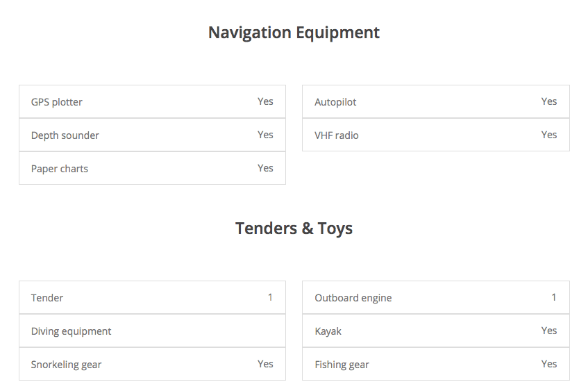The image size is (588, 391).
Task: Click the Yes value beside GPS plotter
Action: click(265, 101)
